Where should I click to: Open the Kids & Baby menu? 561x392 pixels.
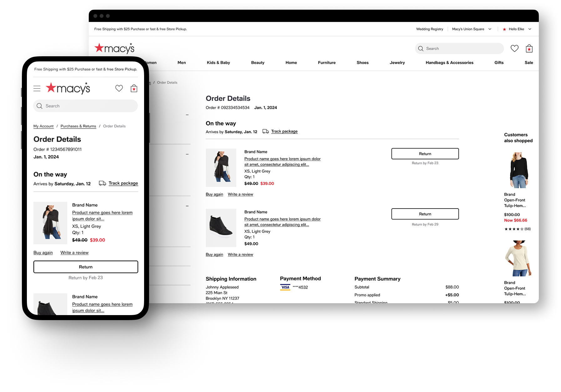[218, 63]
